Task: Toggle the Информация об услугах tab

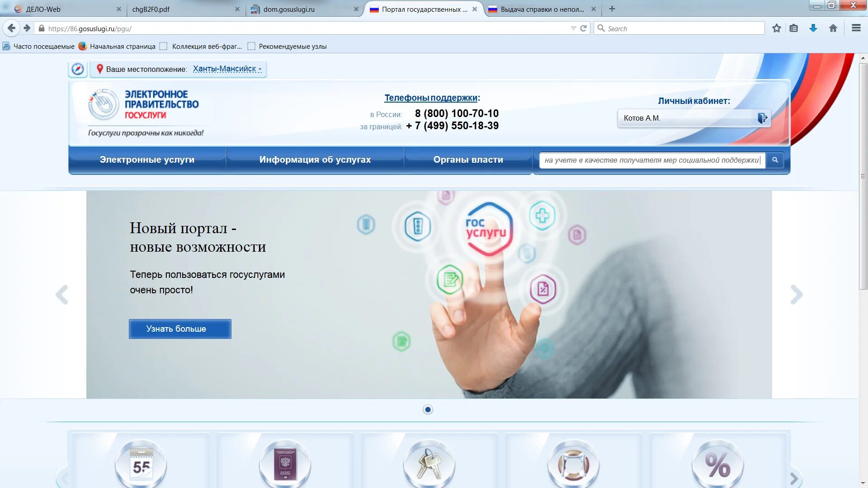Action: 314,159
